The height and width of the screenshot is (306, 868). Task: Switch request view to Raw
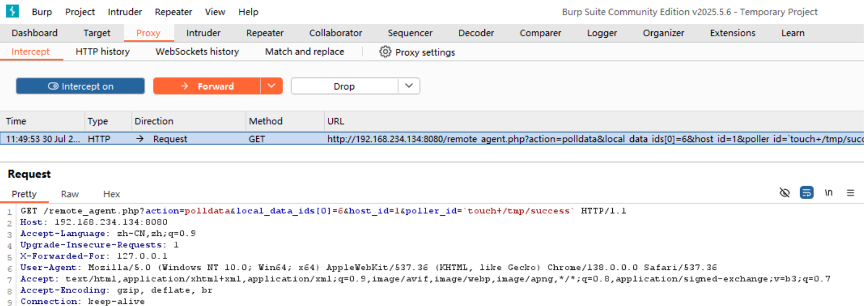coord(70,194)
